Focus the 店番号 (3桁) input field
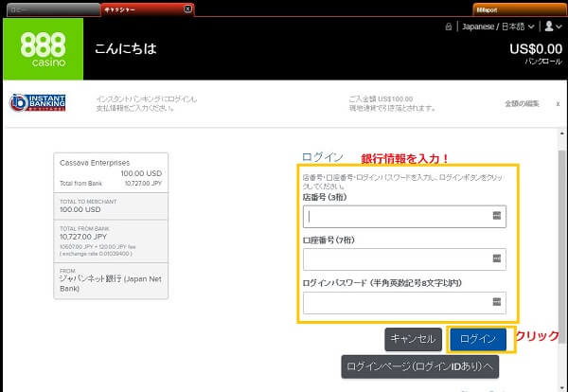568x392 pixels. click(x=396, y=216)
